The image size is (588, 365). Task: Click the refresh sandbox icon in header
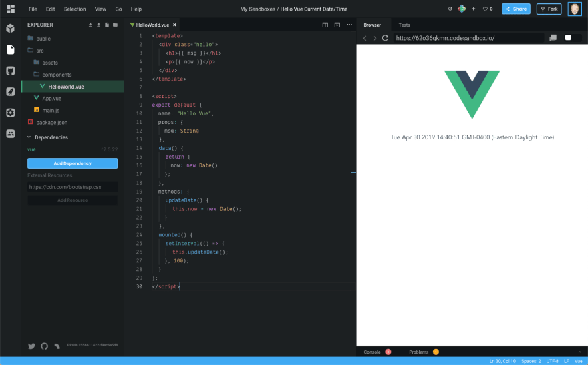(450, 9)
